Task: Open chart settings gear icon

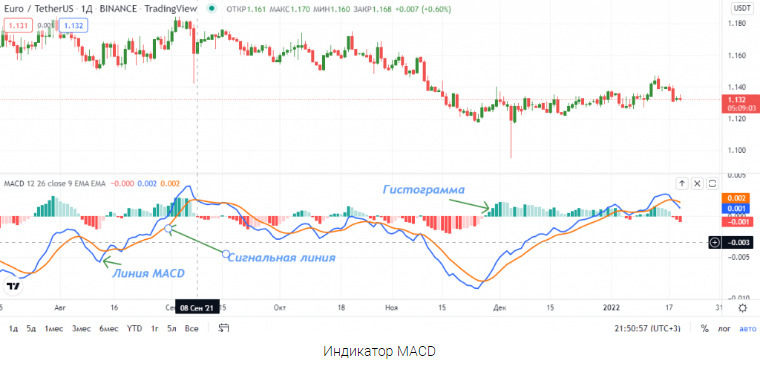Action: [742, 308]
